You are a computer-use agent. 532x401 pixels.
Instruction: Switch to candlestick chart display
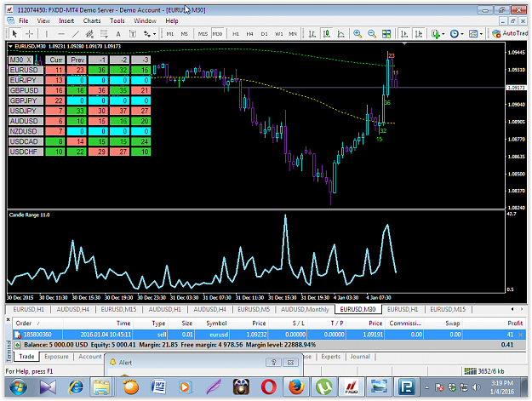(326, 33)
